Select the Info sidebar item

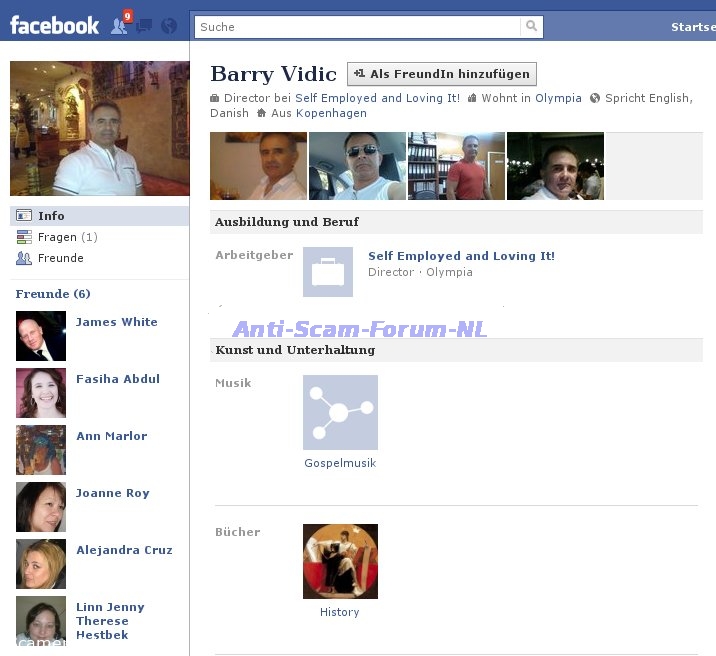tap(51, 216)
